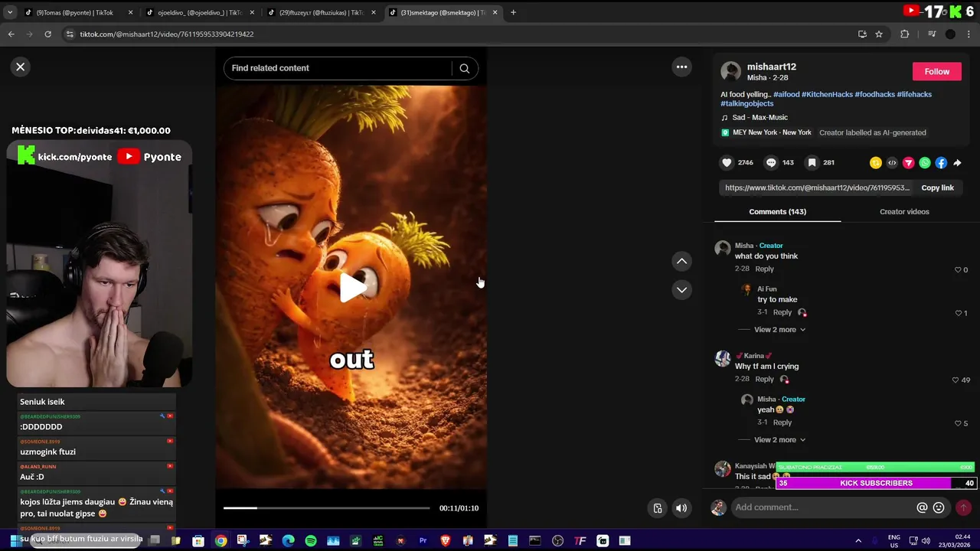Share to WhatsApp
980x551 pixels.
pyautogui.click(x=925, y=162)
